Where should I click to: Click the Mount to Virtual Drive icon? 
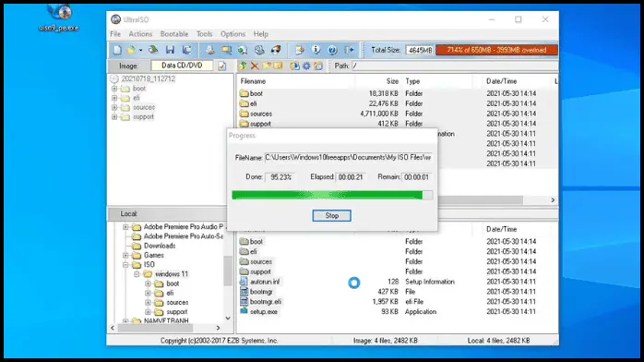pos(259,50)
